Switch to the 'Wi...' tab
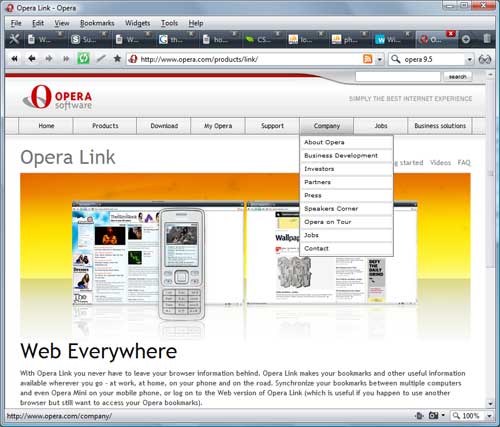Viewport: 500px width, 427px height. pyautogui.click(x=392, y=40)
